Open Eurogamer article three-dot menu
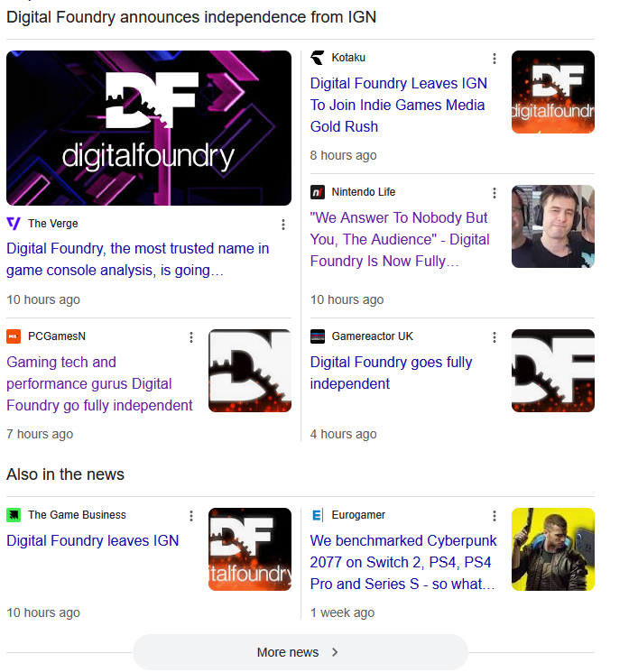 point(495,516)
